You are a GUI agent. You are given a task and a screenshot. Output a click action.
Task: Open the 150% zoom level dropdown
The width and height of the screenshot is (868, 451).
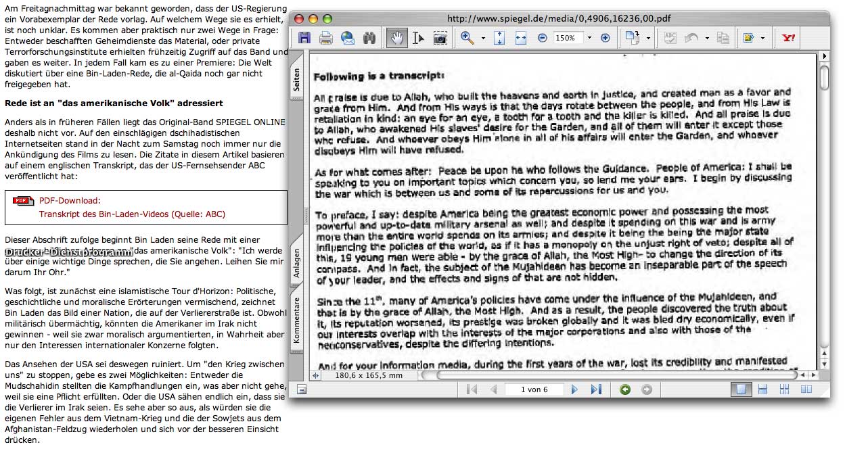pyautogui.click(x=589, y=39)
